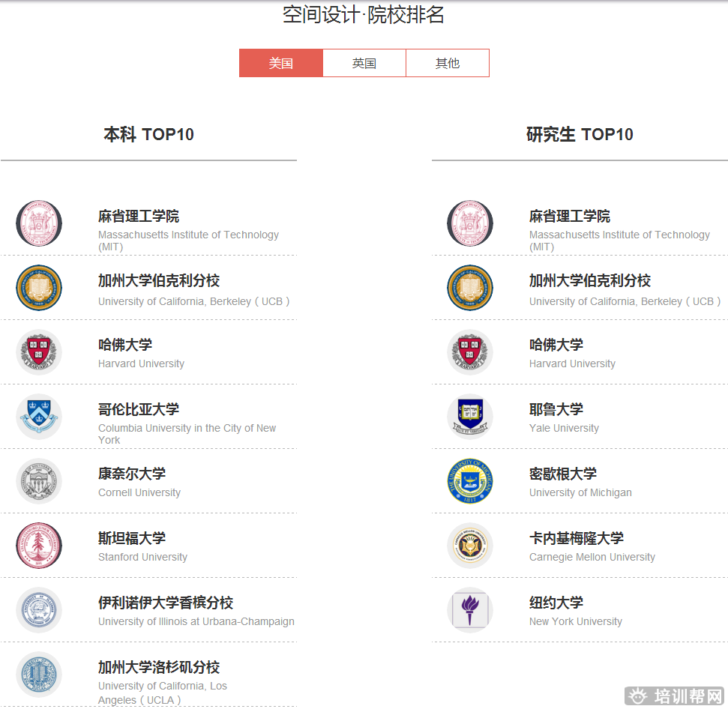This screenshot has width=728, height=709.
Task: Open 加州大学伯克利分校 in 本科 TOP10
Action: coord(159,281)
